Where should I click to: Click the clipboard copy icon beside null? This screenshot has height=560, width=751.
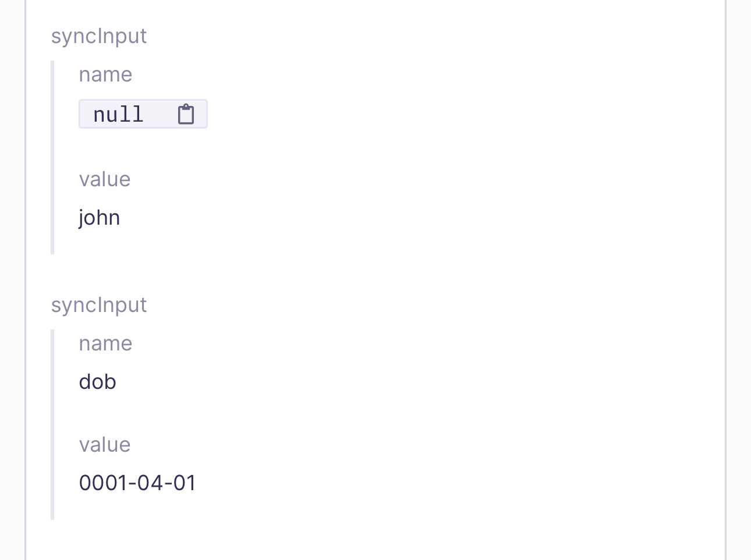coord(186,114)
